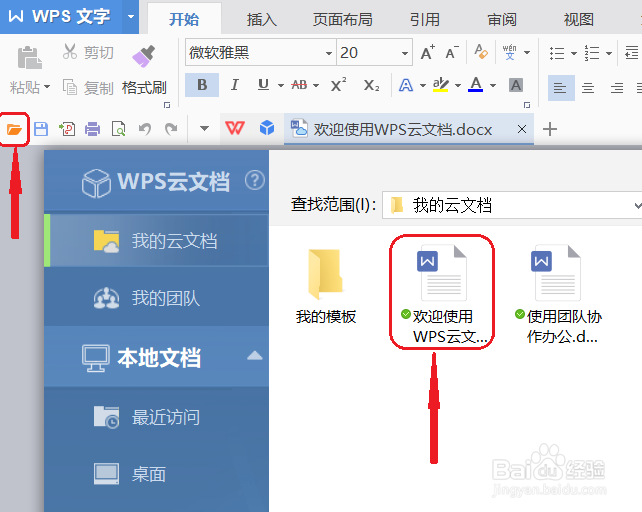The height and width of the screenshot is (512, 642).
Task: Open the paste clipboard icon
Action: point(29,57)
